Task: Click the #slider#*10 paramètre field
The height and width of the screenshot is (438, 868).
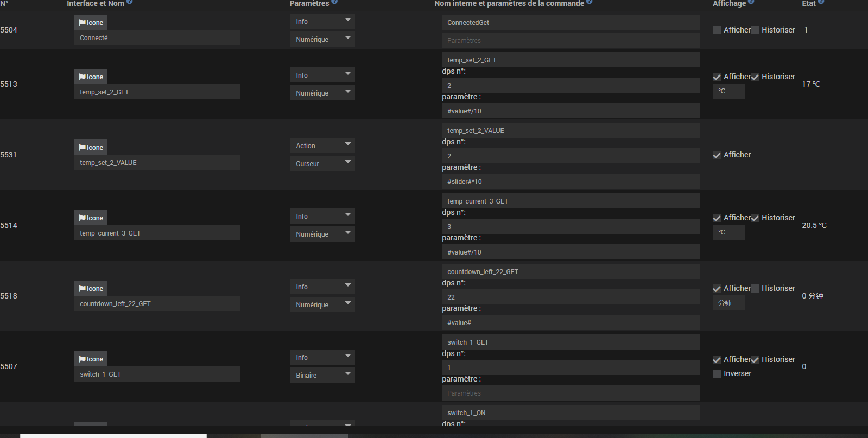Action: [x=570, y=181]
